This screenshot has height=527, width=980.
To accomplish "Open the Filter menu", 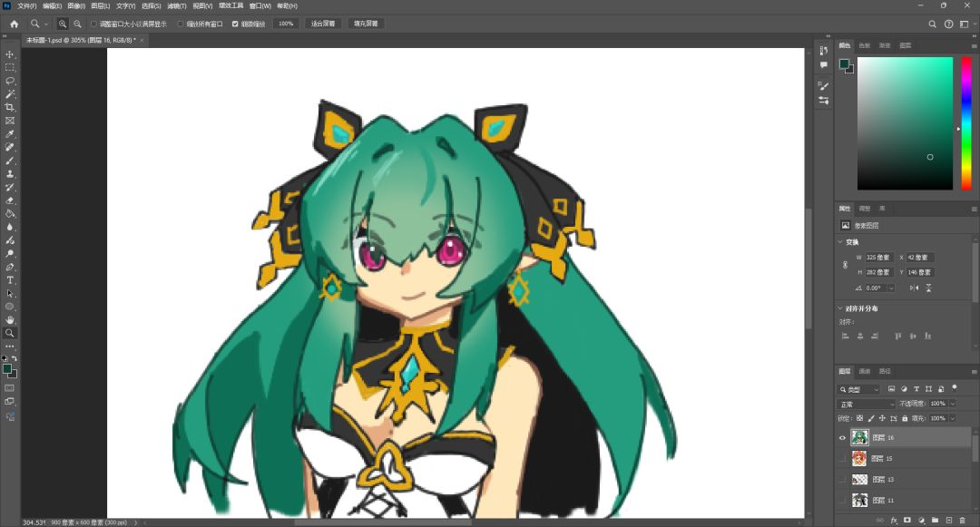I will coord(176,5).
